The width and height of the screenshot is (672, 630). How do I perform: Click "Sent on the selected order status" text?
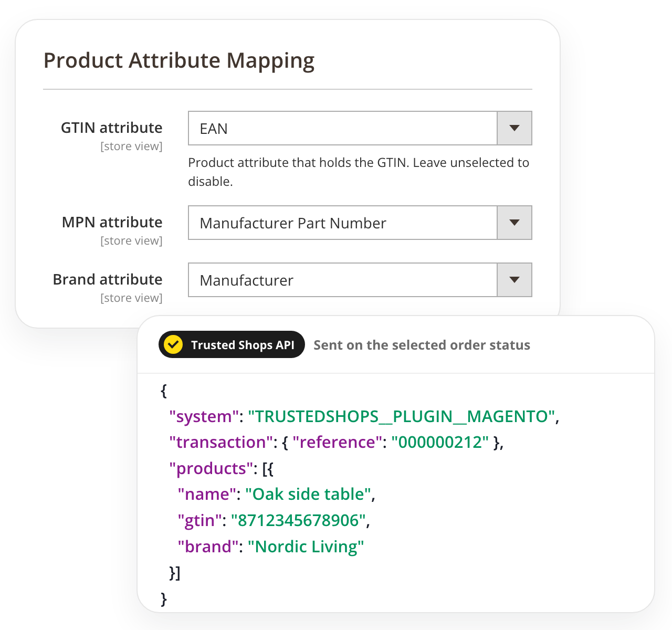tap(422, 345)
